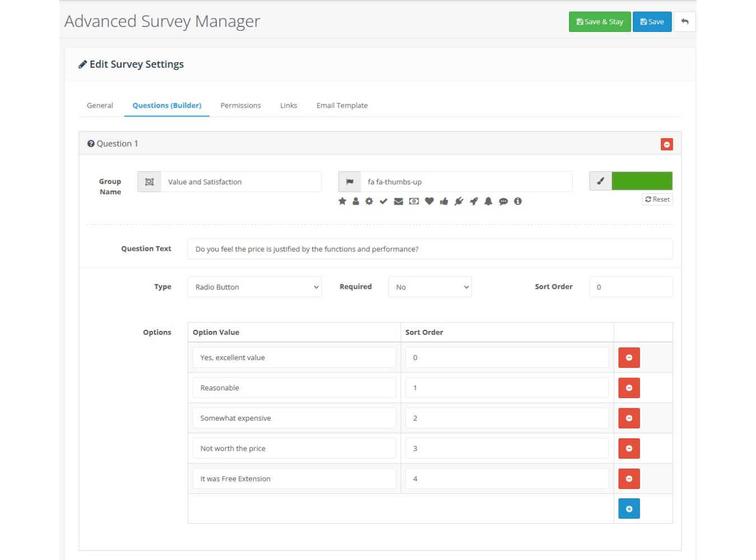The height and width of the screenshot is (560, 756).
Task: Open the Type dropdown showing Radio Button
Action: click(x=254, y=287)
